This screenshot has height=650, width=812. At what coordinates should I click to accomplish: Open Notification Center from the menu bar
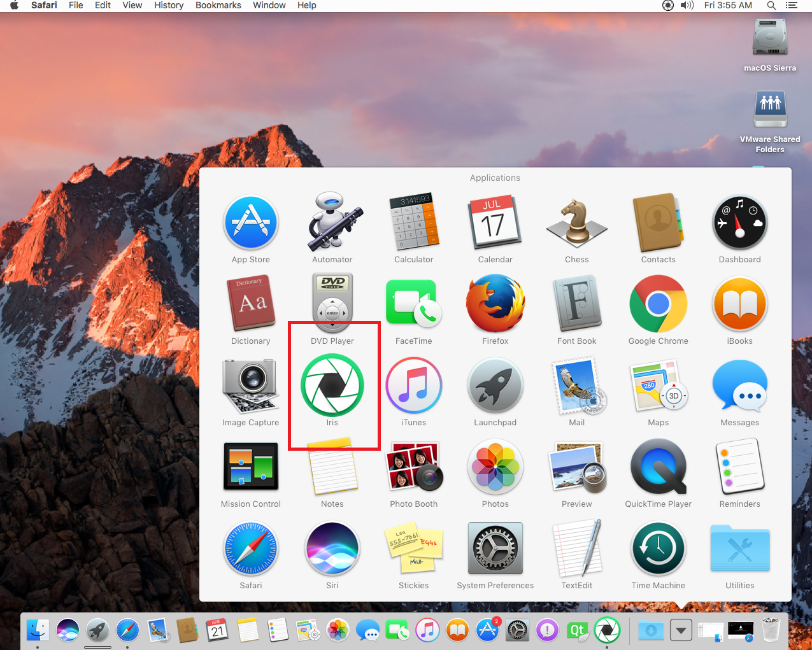[x=792, y=5]
